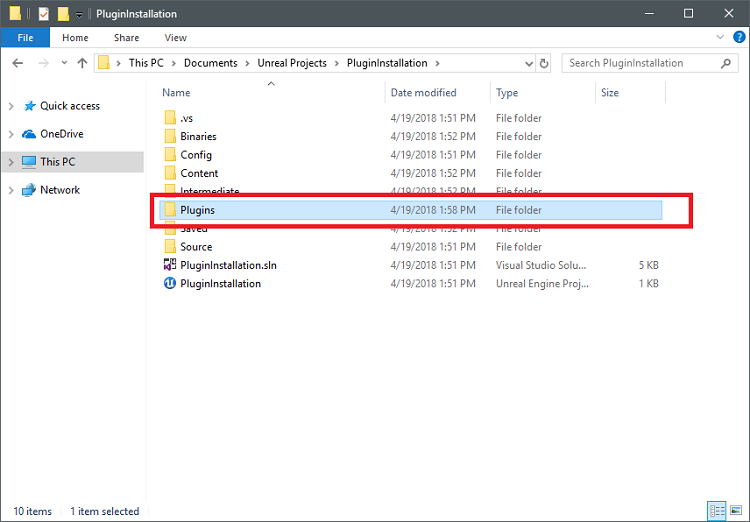Refresh the PluginInstallation folder view

[x=544, y=63]
